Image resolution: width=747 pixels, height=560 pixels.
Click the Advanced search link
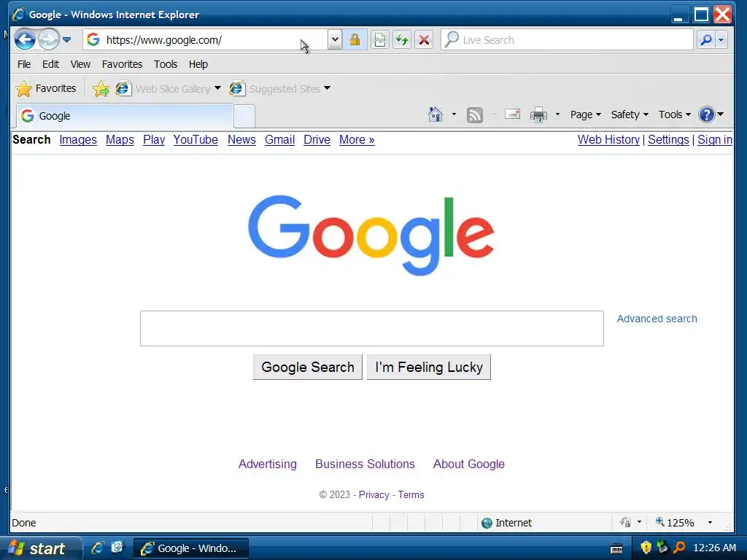point(657,319)
